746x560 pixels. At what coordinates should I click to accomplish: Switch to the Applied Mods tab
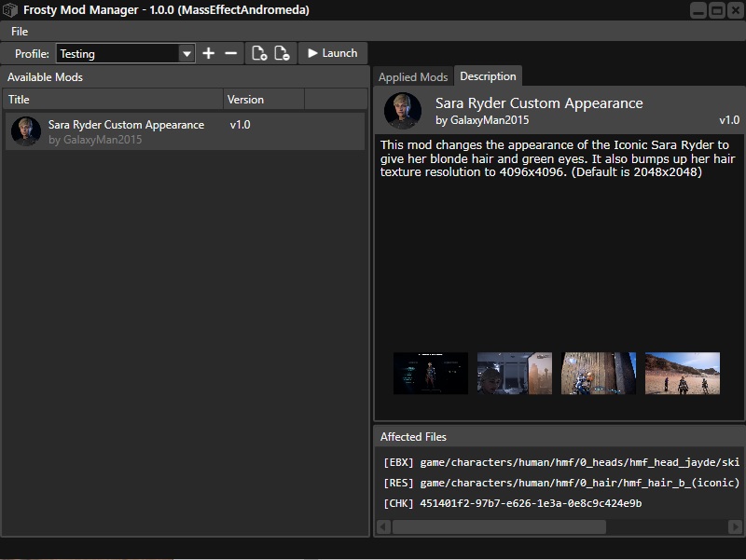[x=413, y=77]
